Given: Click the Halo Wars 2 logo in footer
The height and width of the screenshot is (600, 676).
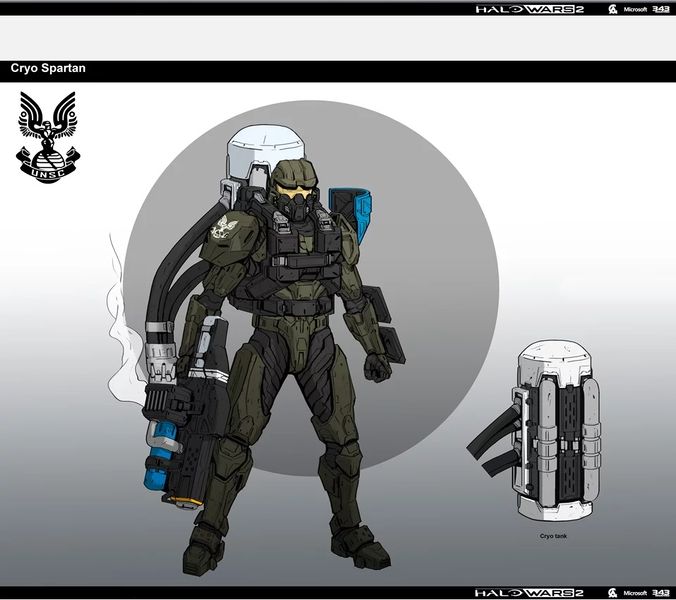Looking at the screenshot, I should (x=529, y=592).
